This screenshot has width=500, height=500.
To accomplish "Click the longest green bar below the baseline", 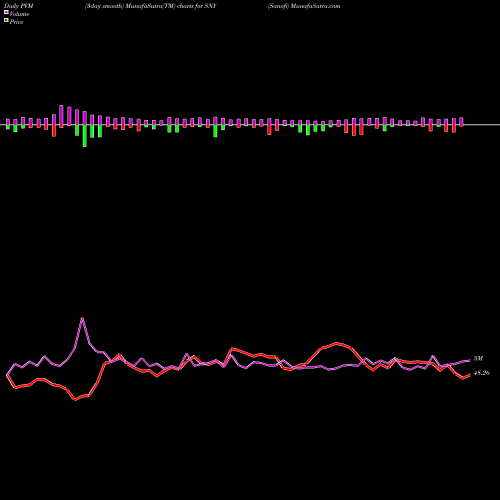I will click(85, 136).
